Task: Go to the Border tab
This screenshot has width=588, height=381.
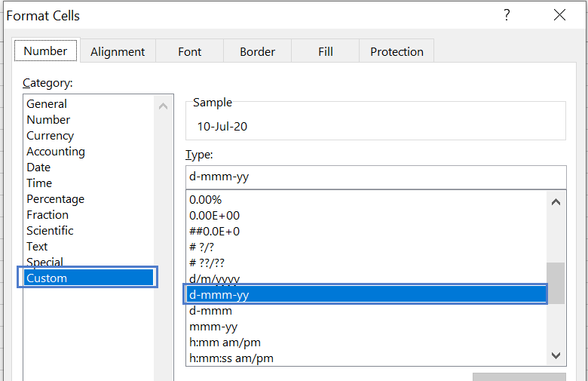Action: point(257,51)
